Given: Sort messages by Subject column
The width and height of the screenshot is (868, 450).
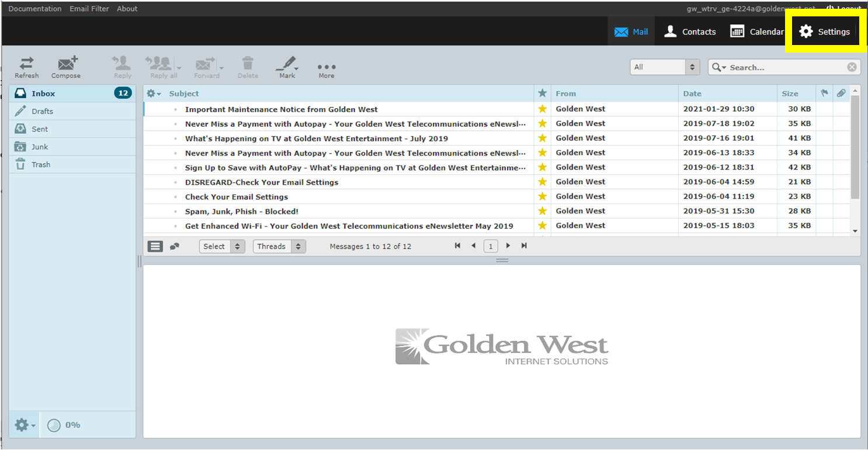Looking at the screenshot, I should point(184,94).
